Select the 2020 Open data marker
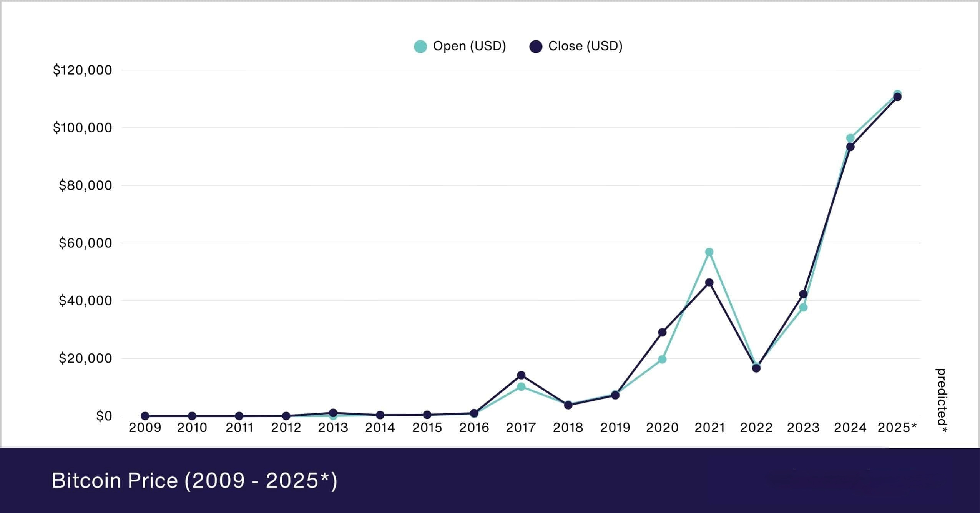This screenshot has width=980, height=513. pyautogui.click(x=662, y=360)
